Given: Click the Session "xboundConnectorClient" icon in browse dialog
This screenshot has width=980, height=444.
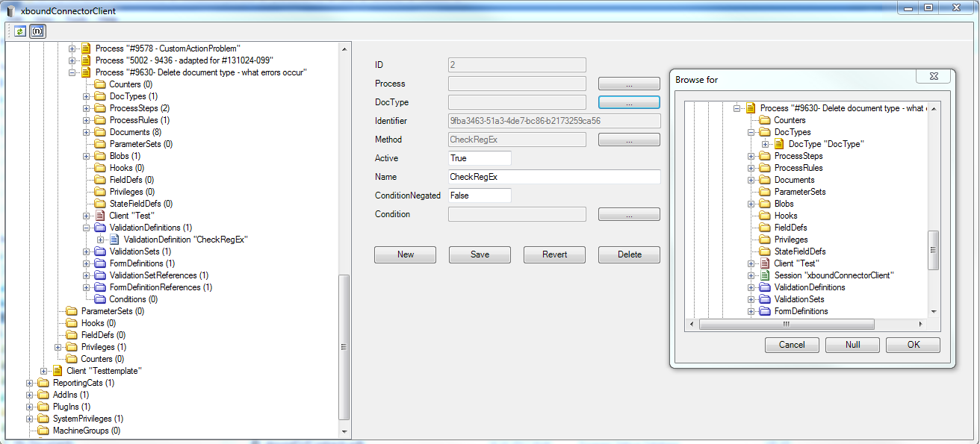Looking at the screenshot, I should pos(765,275).
